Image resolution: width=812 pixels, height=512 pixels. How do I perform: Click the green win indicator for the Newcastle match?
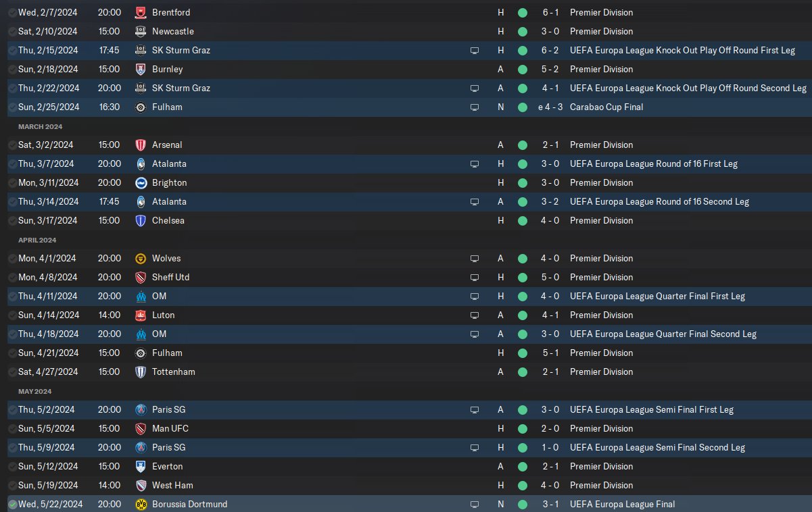(x=523, y=31)
